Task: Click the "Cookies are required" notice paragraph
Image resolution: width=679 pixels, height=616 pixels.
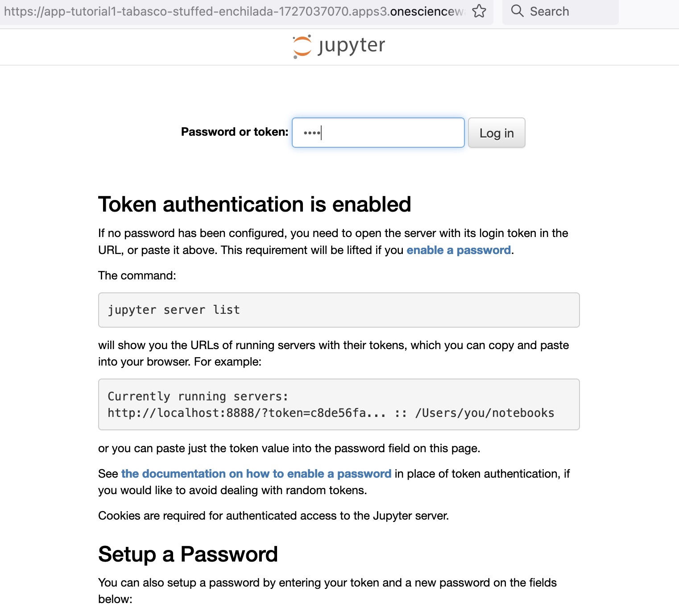Action: point(273,516)
